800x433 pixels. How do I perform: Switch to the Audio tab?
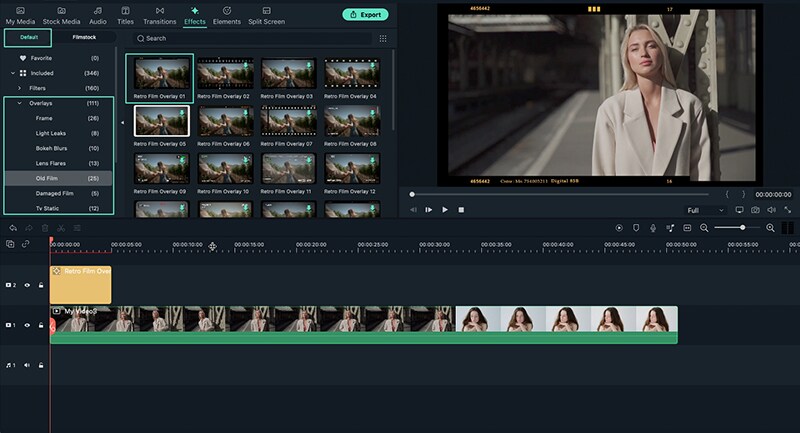coord(97,16)
